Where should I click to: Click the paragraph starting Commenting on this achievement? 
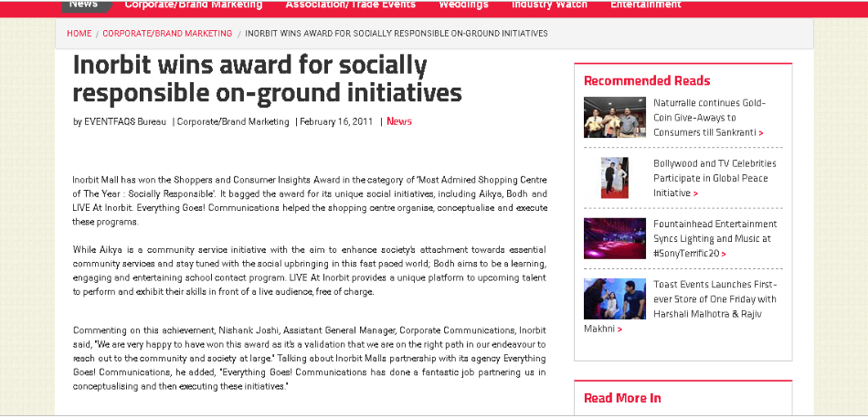(310, 359)
